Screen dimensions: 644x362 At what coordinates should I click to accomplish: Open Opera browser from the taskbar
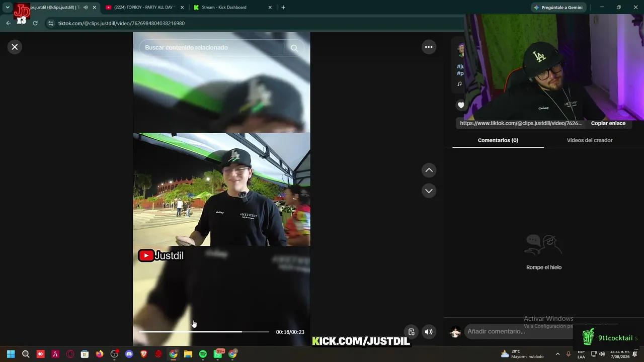(70, 354)
